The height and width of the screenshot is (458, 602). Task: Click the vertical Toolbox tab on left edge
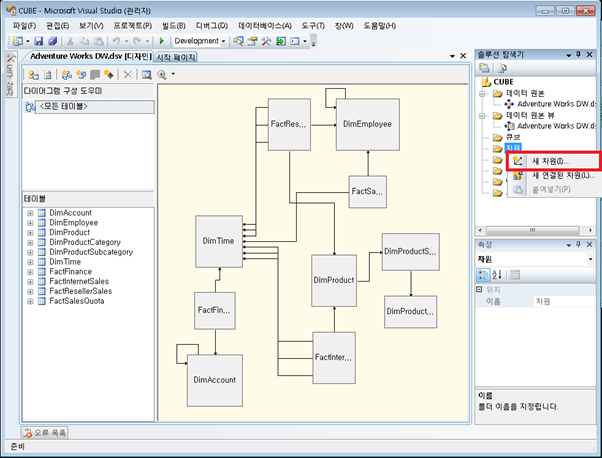pos(10,74)
